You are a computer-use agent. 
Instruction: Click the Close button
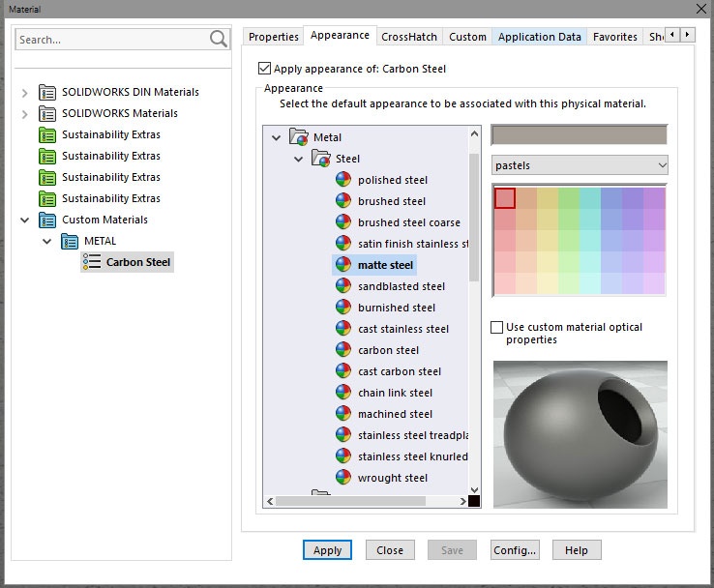click(390, 549)
